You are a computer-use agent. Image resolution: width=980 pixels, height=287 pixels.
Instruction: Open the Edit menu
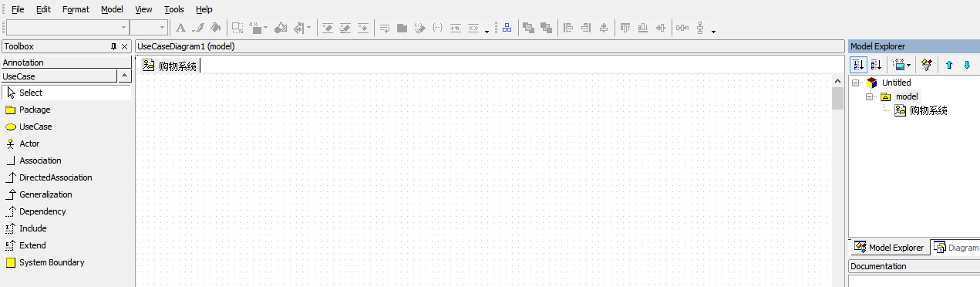tap(43, 9)
